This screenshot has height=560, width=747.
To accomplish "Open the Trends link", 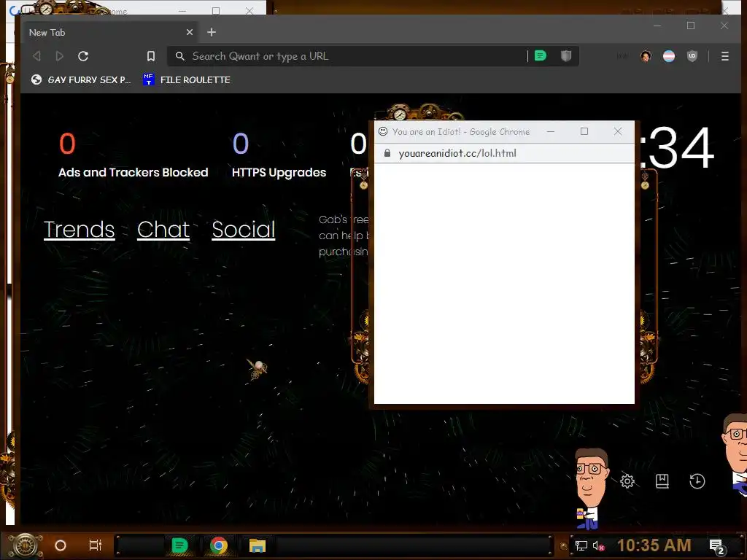I will [x=79, y=230].
